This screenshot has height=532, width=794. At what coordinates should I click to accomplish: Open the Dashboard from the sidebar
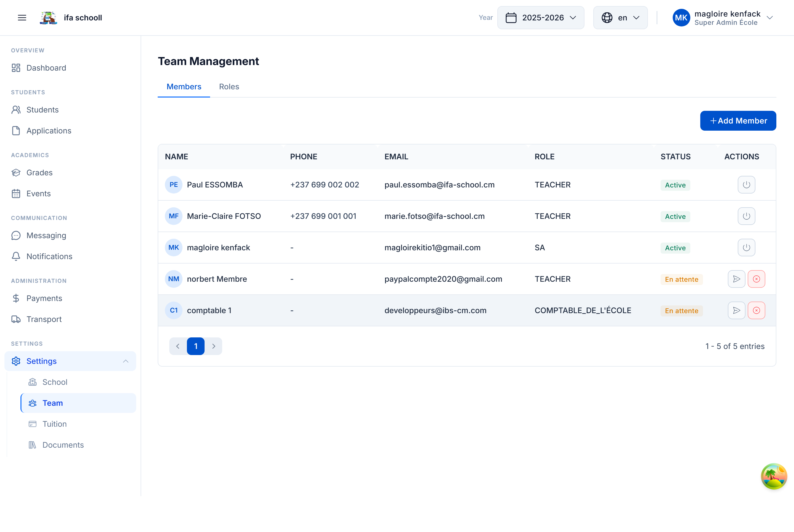coord(46,68)
